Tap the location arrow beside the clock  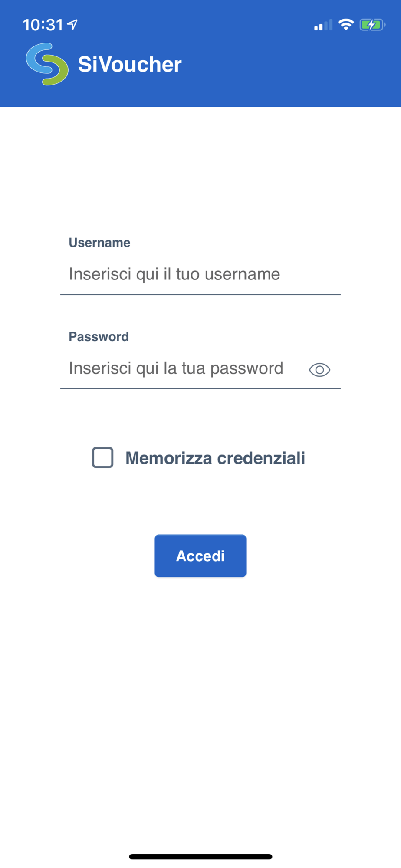72,25
